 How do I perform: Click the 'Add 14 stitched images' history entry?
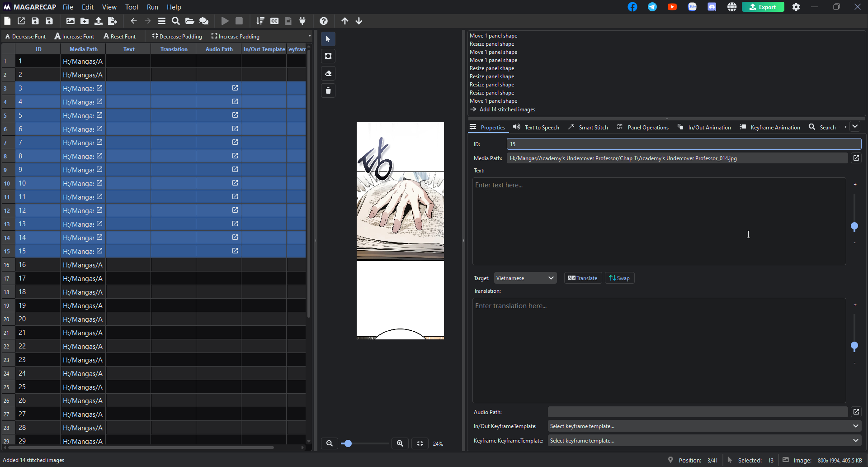click(x=507, y=109)
